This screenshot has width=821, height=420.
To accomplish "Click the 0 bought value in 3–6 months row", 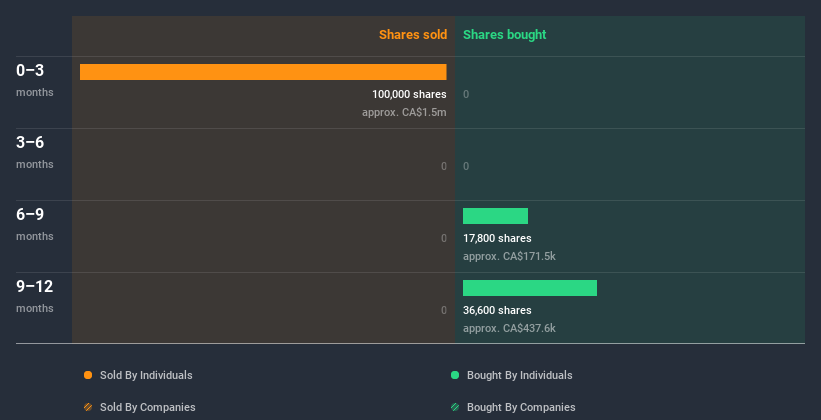I will (466, 166).
